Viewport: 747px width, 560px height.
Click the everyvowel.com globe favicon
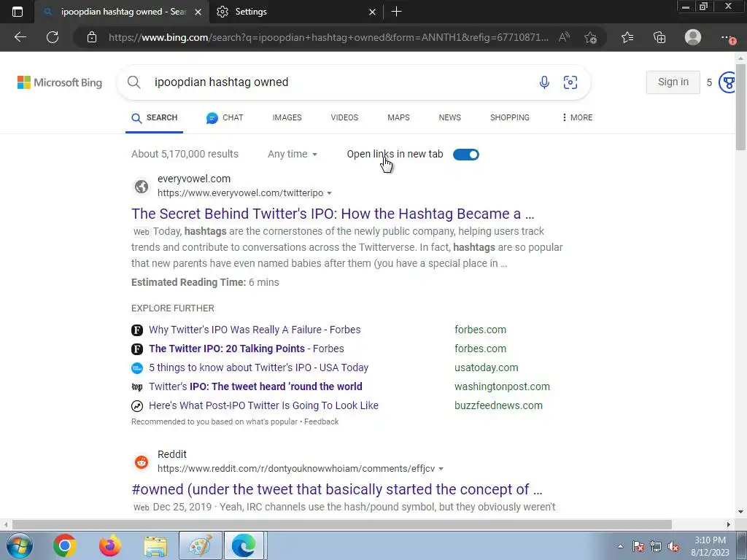pos(142,186)
